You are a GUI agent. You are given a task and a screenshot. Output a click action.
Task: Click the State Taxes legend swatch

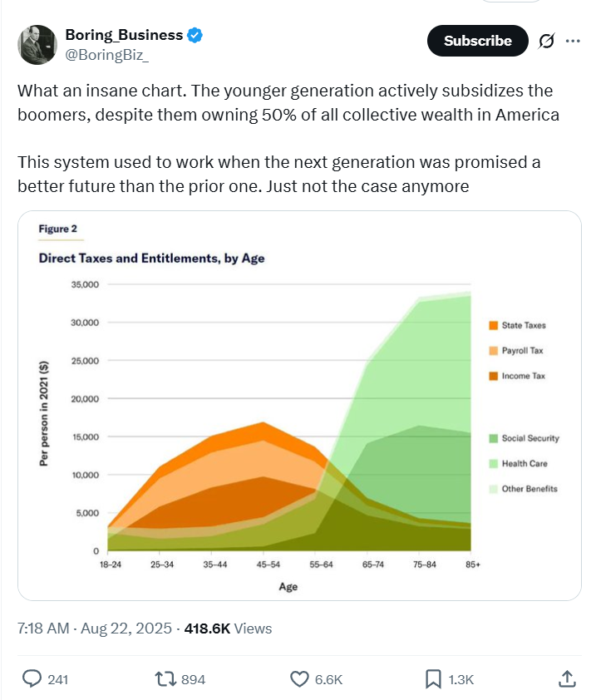[493, 325]
